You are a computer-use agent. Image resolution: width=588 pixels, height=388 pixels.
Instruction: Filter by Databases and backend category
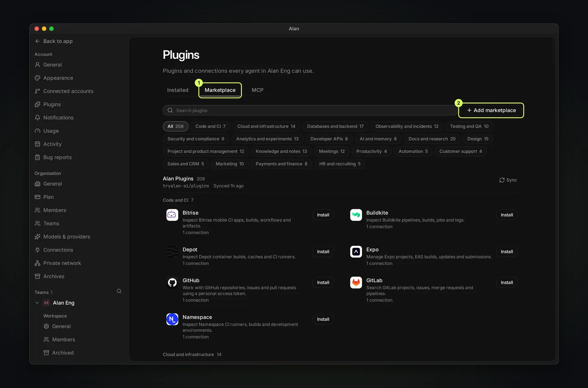(x=336, y=126)
